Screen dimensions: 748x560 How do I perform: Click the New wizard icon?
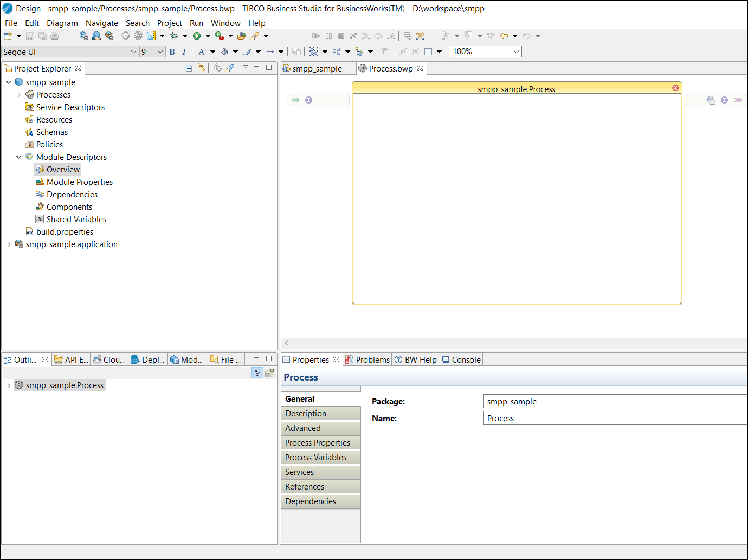(8, 36)
